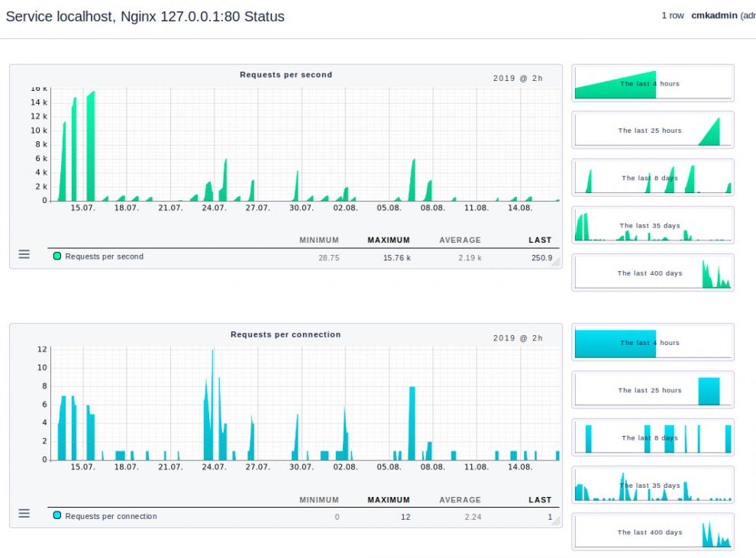Open hamburger menu of Requests per second graph

24,254
